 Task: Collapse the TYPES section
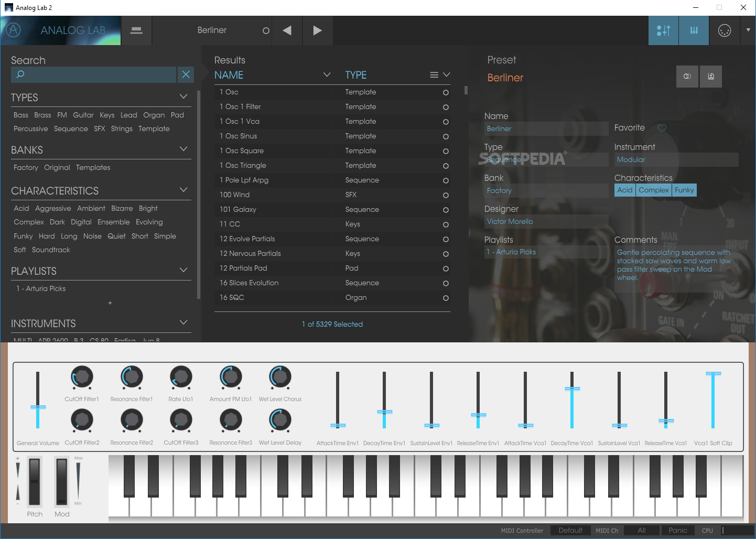tap(183, 96)
